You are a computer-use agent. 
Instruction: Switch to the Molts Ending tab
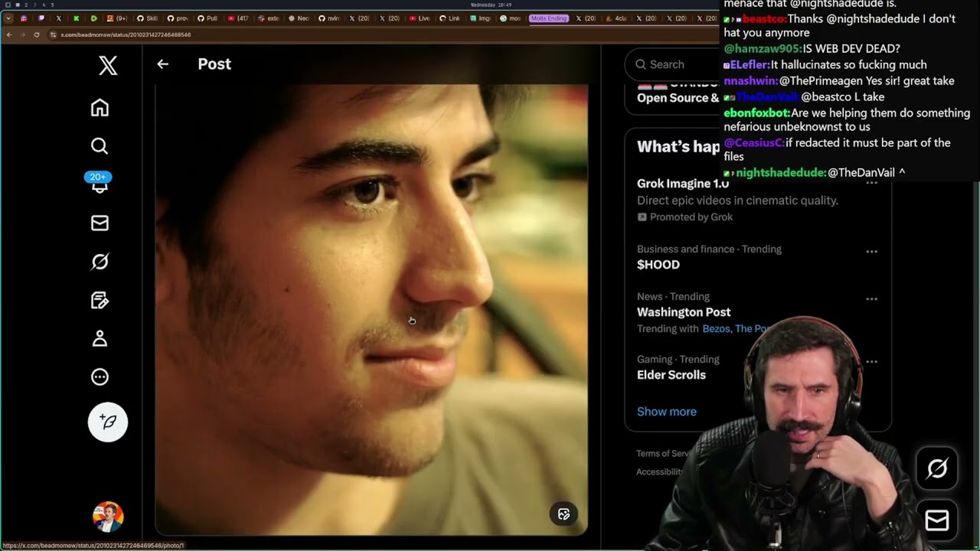548,18
